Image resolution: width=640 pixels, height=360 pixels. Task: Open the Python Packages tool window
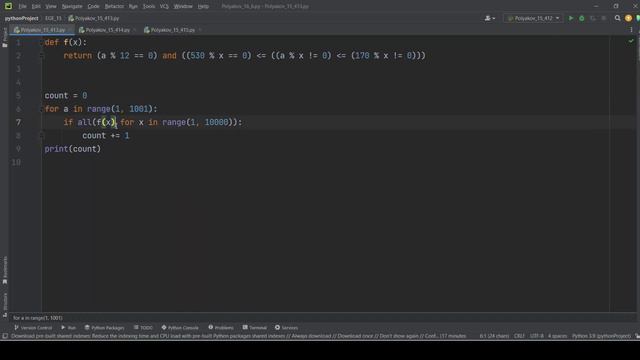[104, 328]
